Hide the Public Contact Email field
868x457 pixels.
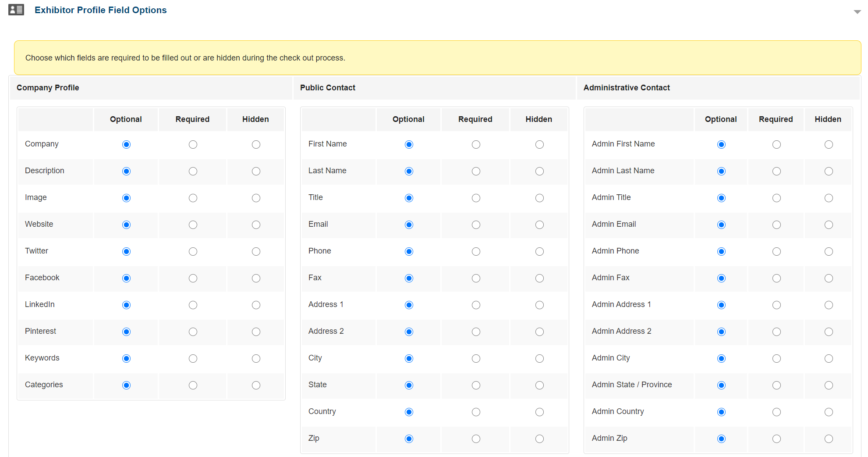click(539, 225)
